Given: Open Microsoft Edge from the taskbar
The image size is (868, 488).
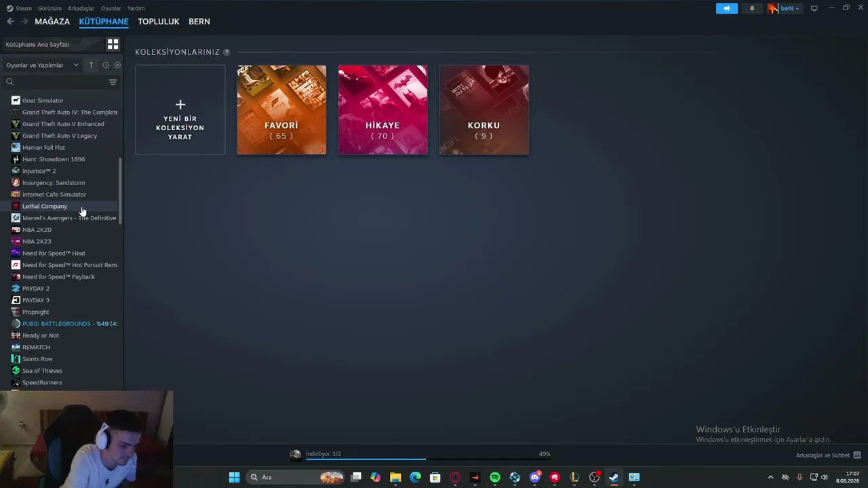Looking at the screenshot, I should click(x=415, y=477).
